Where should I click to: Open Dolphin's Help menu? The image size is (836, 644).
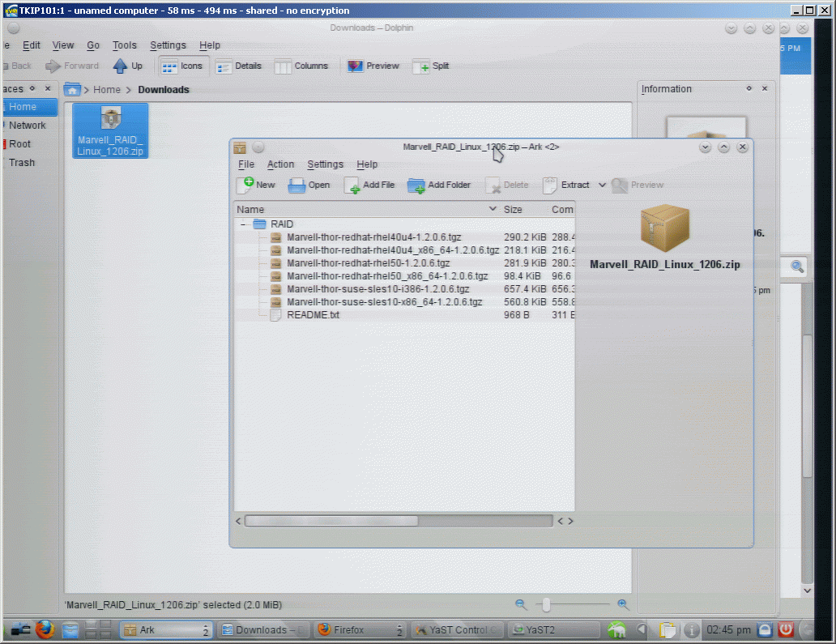(210, 45)
